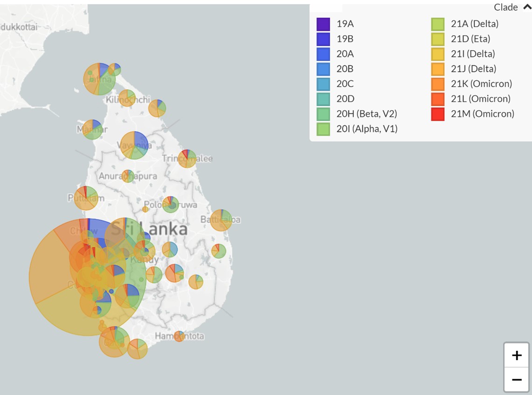
Task: Select the 21A (Delta) legend swatch
Action: coord(438,24)
